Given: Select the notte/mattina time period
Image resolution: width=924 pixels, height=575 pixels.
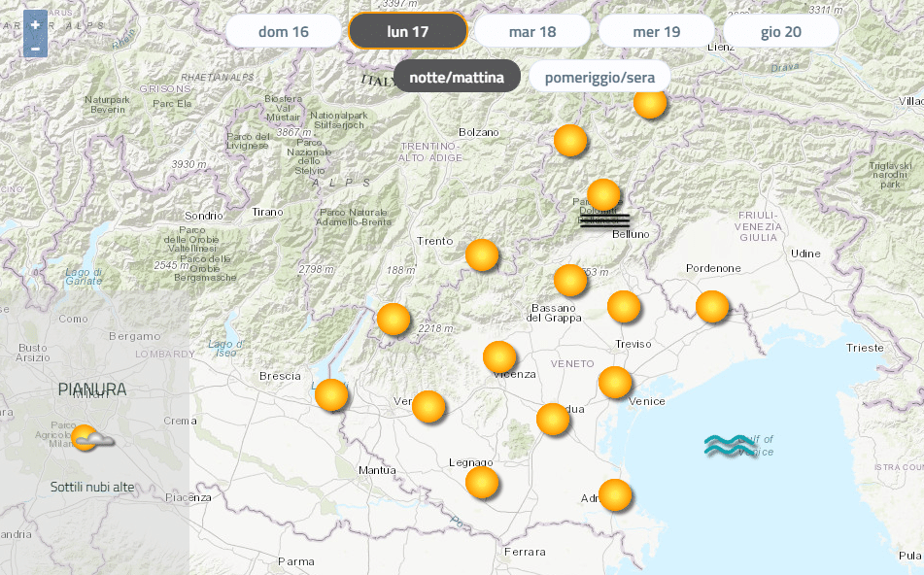Looking at the screenshot, I should coord(457,77).
